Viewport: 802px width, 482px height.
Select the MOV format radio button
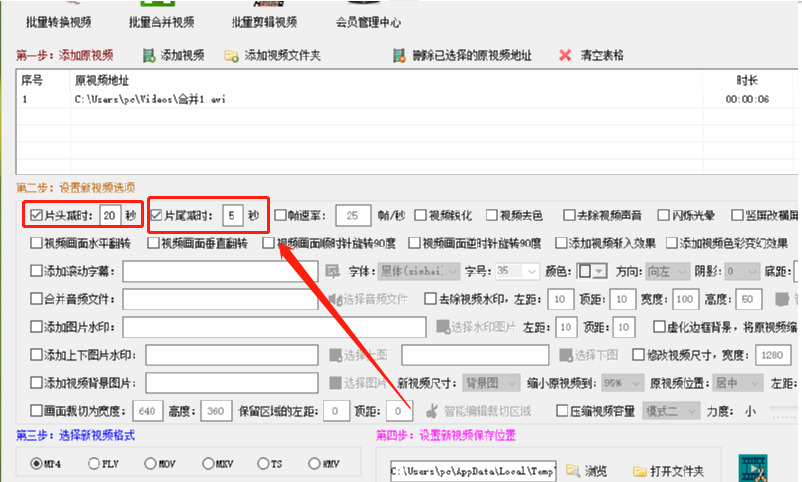[x=150, y=464]
